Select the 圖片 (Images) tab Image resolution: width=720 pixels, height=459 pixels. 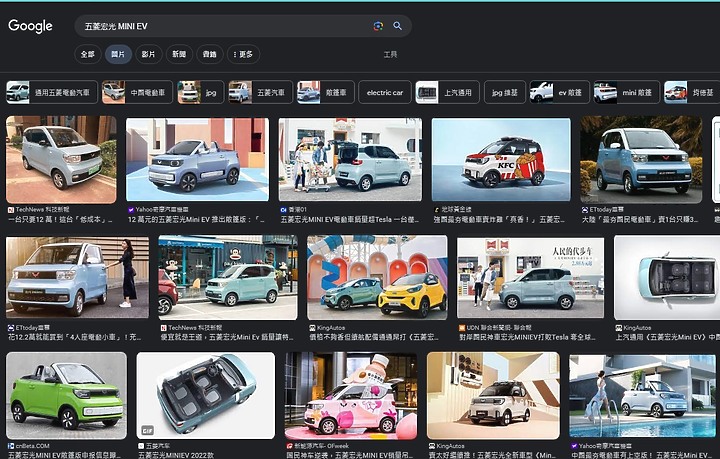tap(118, 54)
